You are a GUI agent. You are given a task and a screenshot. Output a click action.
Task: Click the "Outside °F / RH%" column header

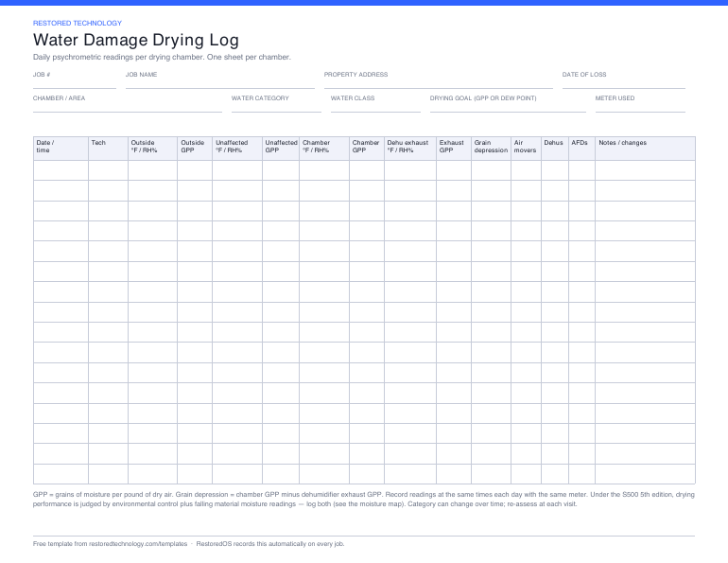[153, 149]
